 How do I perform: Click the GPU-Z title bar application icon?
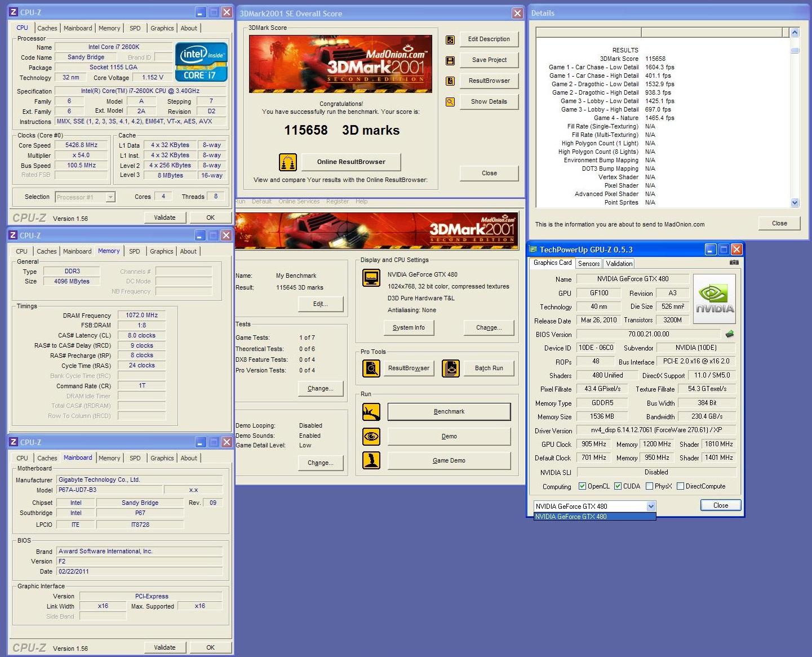[533, 250]
